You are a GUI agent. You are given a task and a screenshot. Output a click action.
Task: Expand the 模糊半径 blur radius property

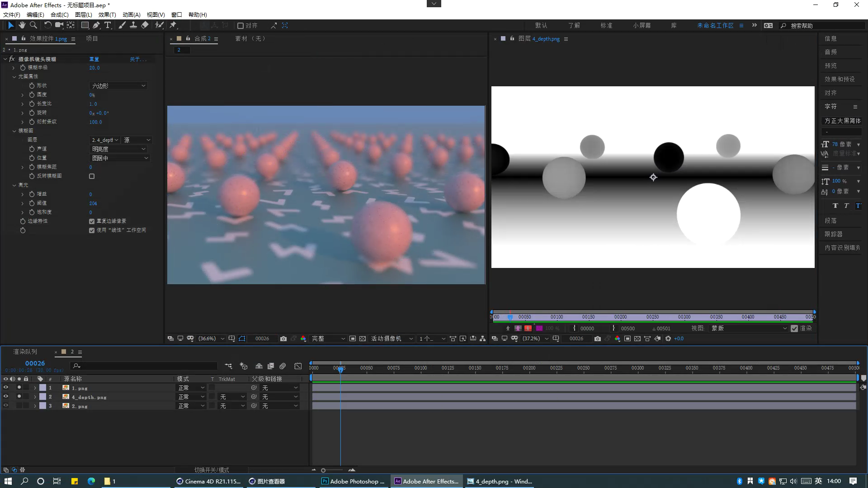click(14, 68)
